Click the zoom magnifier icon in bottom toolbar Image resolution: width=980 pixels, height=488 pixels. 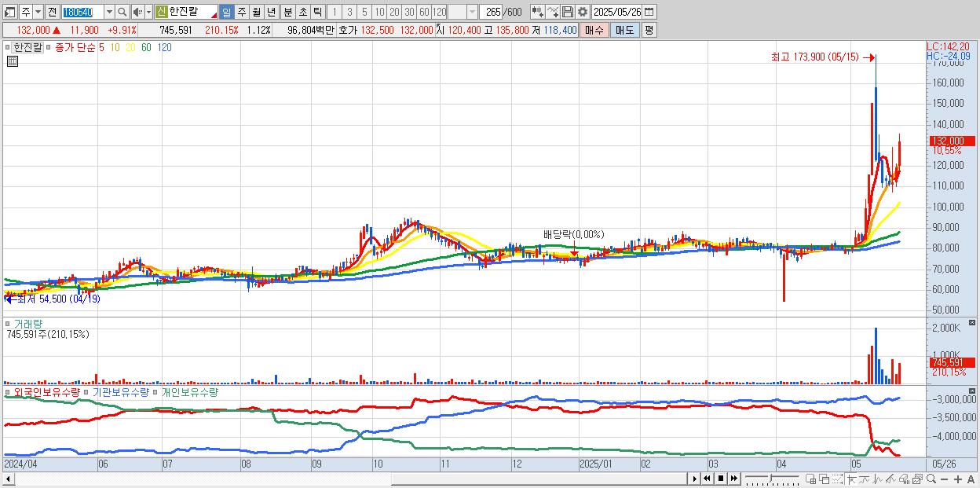931,479
